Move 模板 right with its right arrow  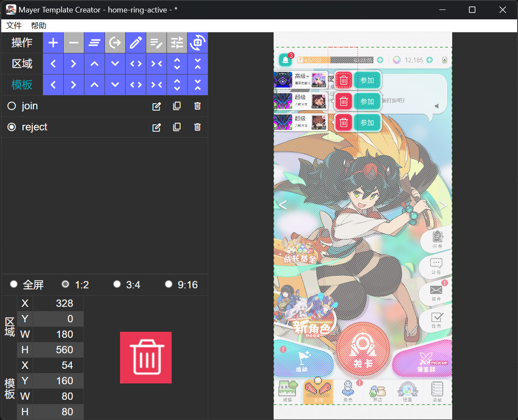pyautogui.click(x=74, y=85)
